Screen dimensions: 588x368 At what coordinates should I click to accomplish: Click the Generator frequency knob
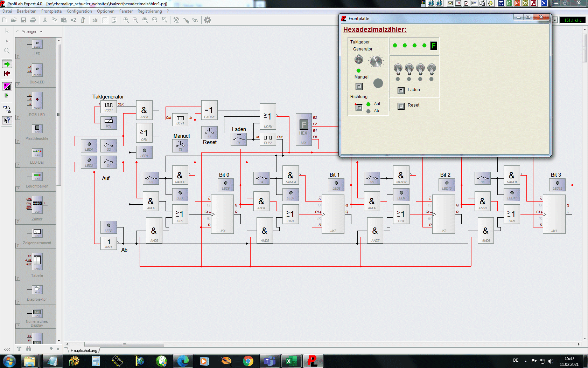click(x=376, y=61)
